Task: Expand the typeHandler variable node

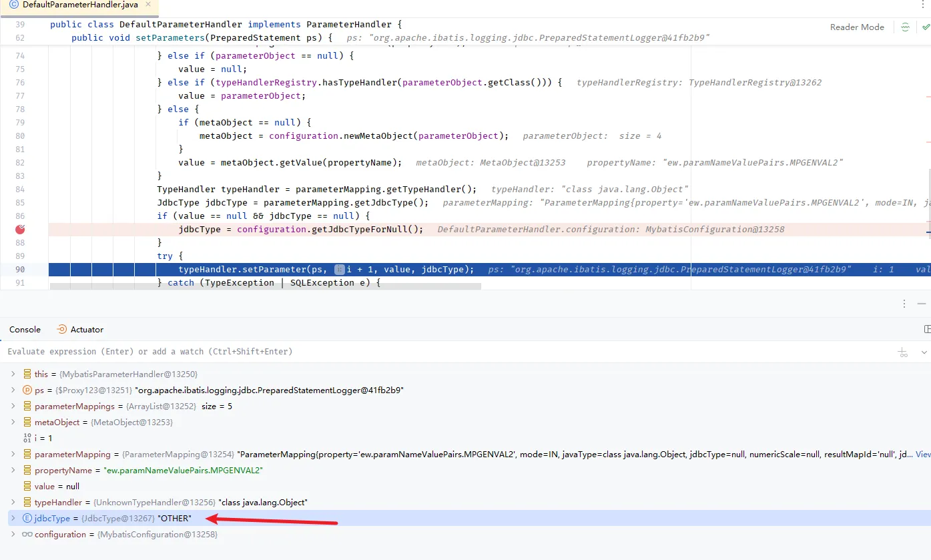Action: 13,503
